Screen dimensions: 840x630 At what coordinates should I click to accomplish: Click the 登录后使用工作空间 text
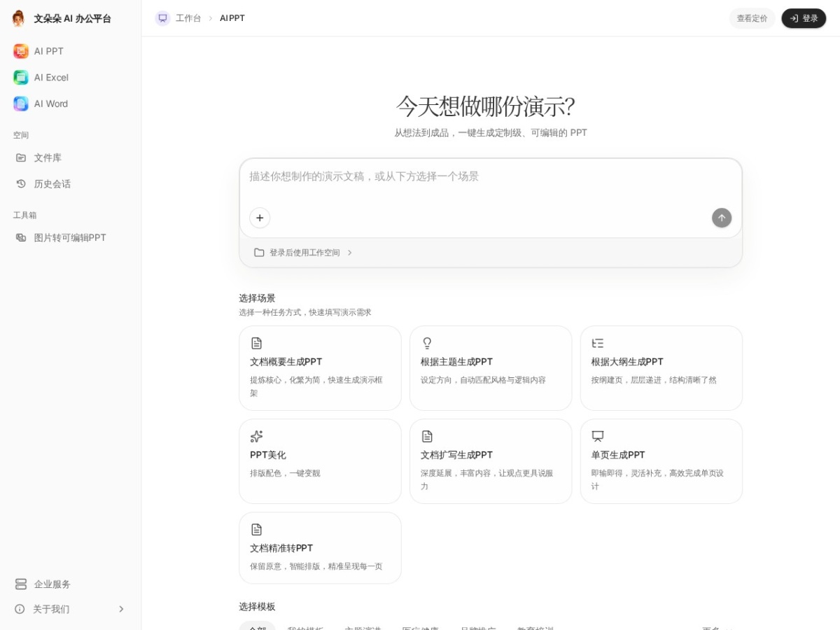[x=304, y=253]
